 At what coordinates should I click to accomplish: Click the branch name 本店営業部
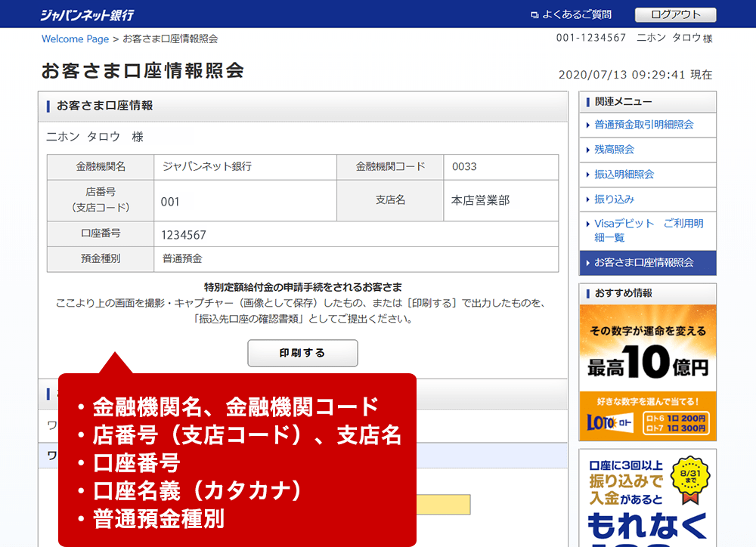click(480, 200)
